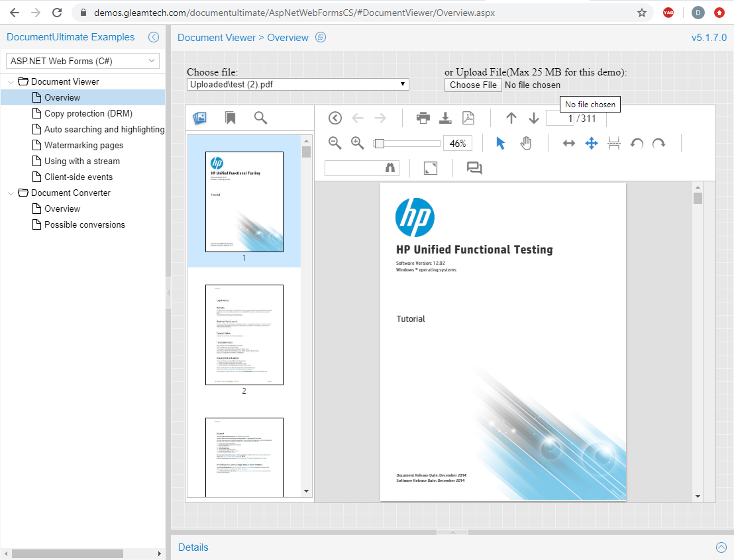Viewport: 734px width, 560px height.
Task: Rotate page counterclockwise
Action: [x=637, y=143]
